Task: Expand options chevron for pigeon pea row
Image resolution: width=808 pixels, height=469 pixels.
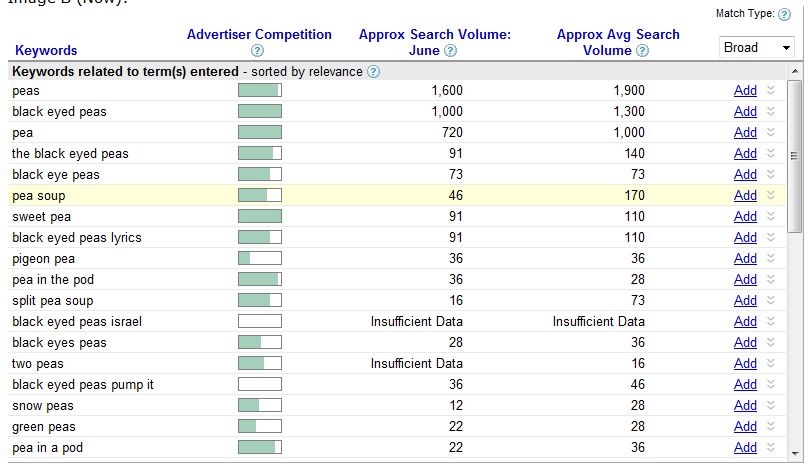Action: (x=770, y=258)
